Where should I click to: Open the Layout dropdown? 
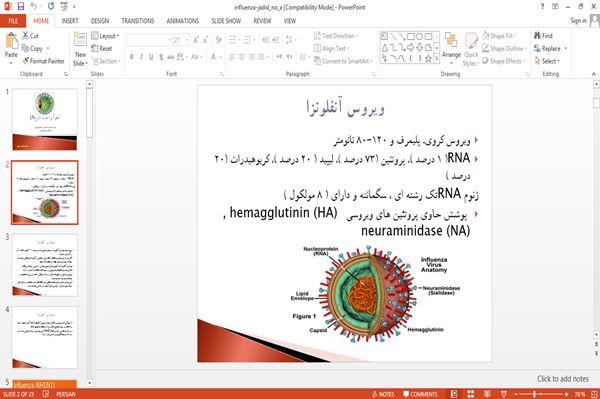[x=105, y=36]
